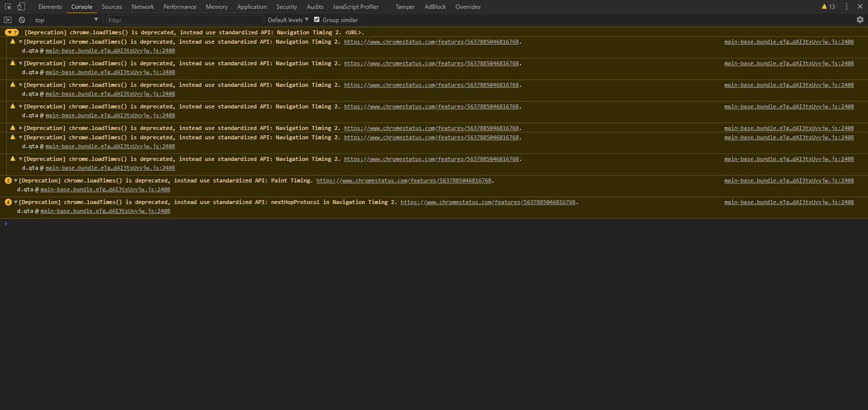Open the Customize and control DevTools menu
868x410 pixels.
[846, 7]
